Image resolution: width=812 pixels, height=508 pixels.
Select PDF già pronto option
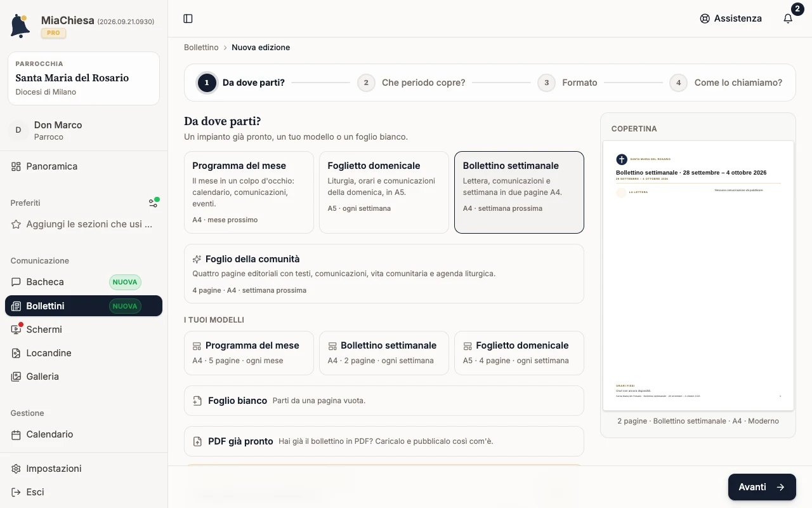click(x=384, y=441)
